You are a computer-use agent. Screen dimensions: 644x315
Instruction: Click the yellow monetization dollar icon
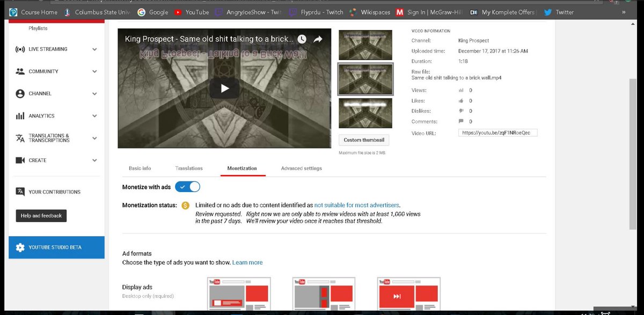coord(185,205)
